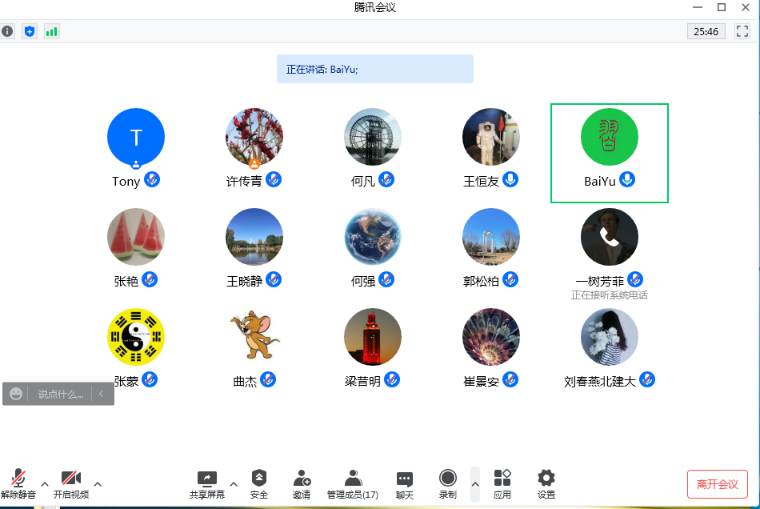Click the meeting info icon at top-left
Viewport: 760px width, 509px height.
coord(8,31)
